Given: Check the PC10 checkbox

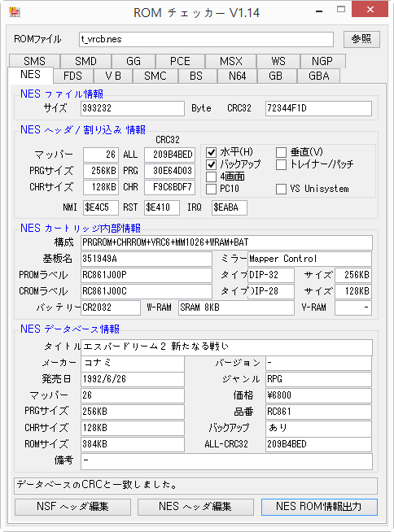Looking at the screenshot, I should pyautogui.click(x=212, y=189).
